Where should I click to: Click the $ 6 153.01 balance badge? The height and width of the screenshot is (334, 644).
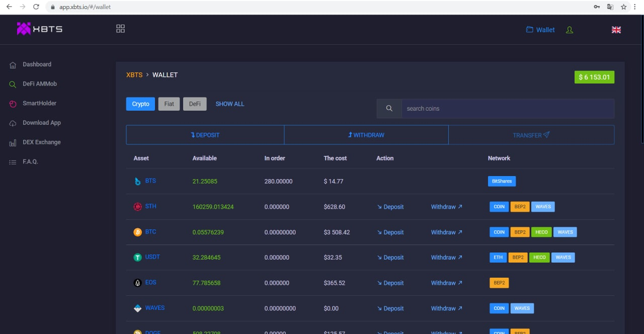[594, 77]
